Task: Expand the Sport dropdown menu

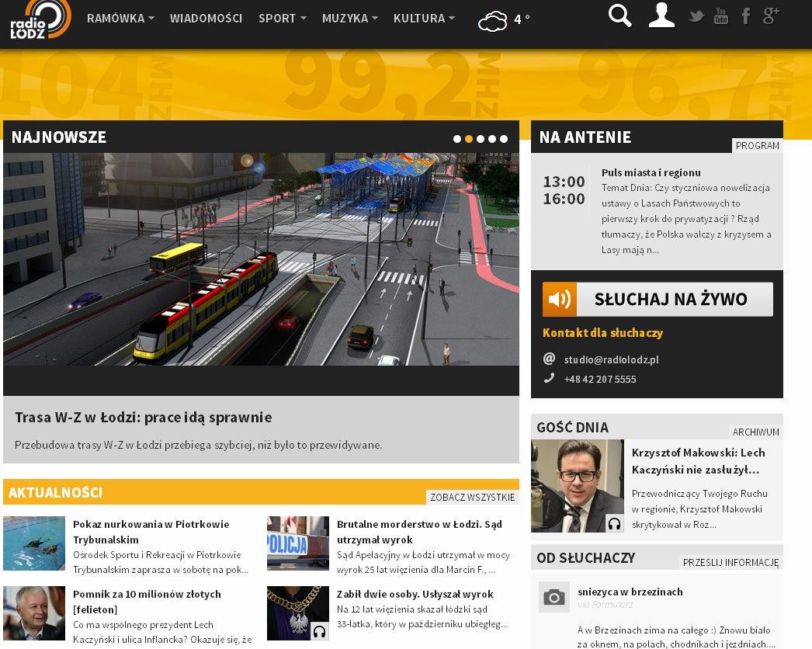Action: 282,18
